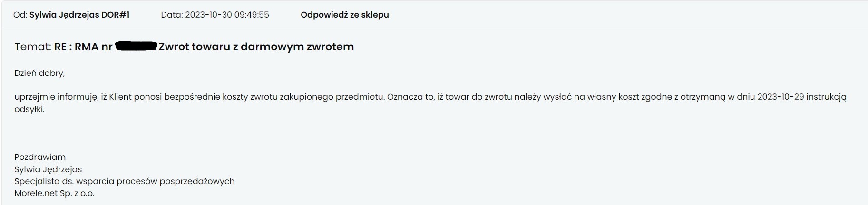Image resolution: width=868 pixels, height=205 pixels.
Task: Click the "Temat:" subject label
Action: pos(33,47)
